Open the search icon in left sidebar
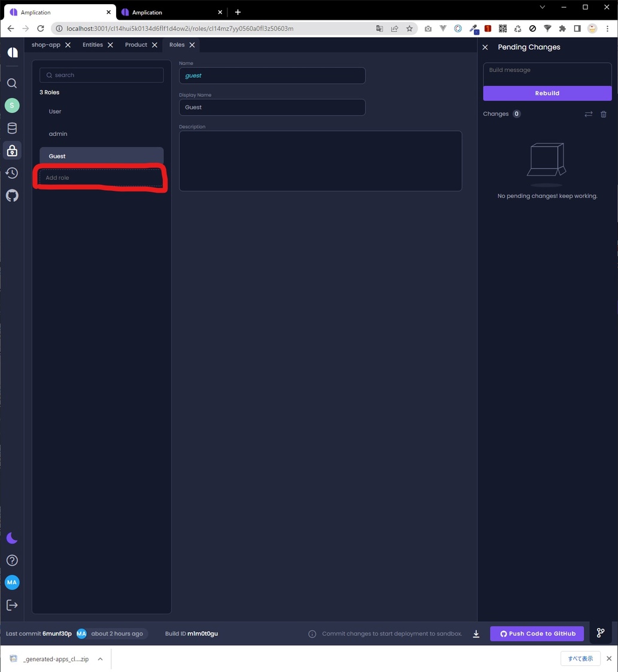Image resolution: width=618 pixels, height=672 pixels. pyautogui.click(x=12, y=83)
